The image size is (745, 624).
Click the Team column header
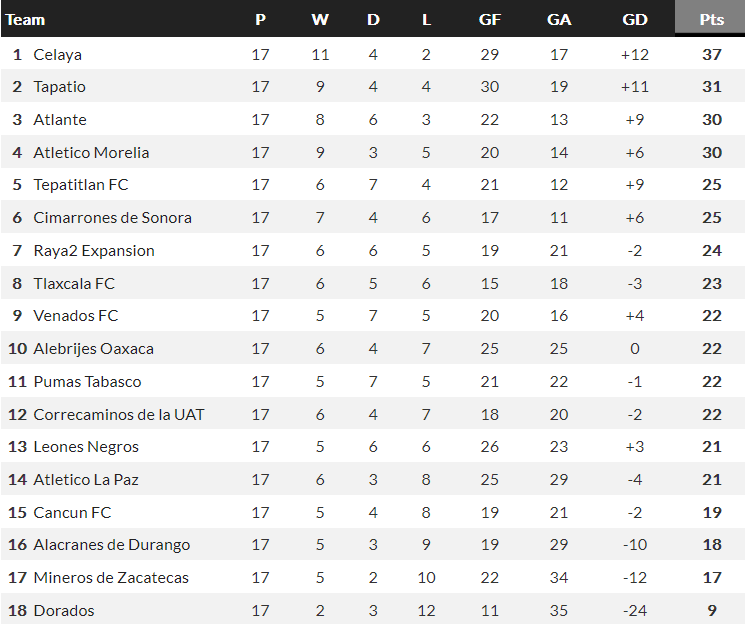[x=26, y=19]
